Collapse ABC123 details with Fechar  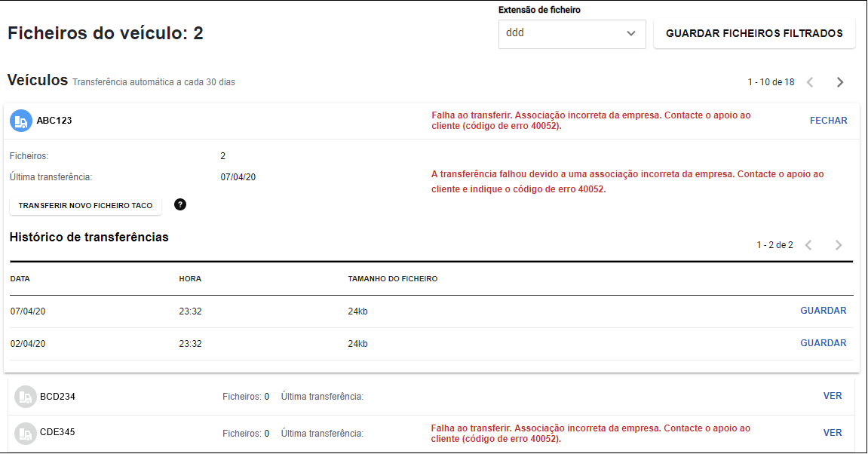828,121
